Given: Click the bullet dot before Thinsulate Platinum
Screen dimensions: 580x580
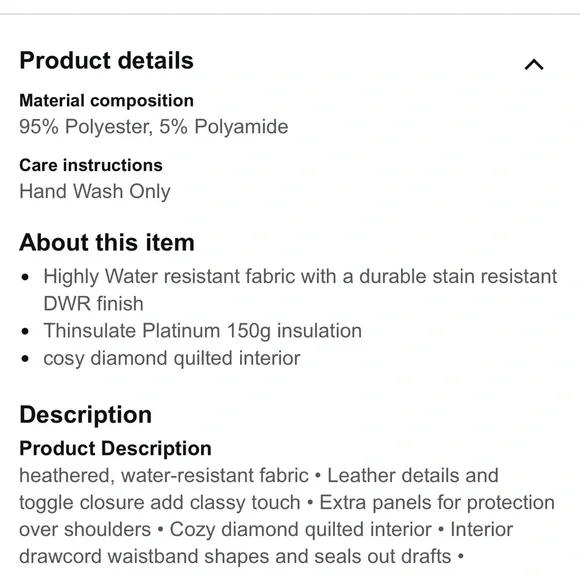Looking at the screenshot, I should point(25,331).
